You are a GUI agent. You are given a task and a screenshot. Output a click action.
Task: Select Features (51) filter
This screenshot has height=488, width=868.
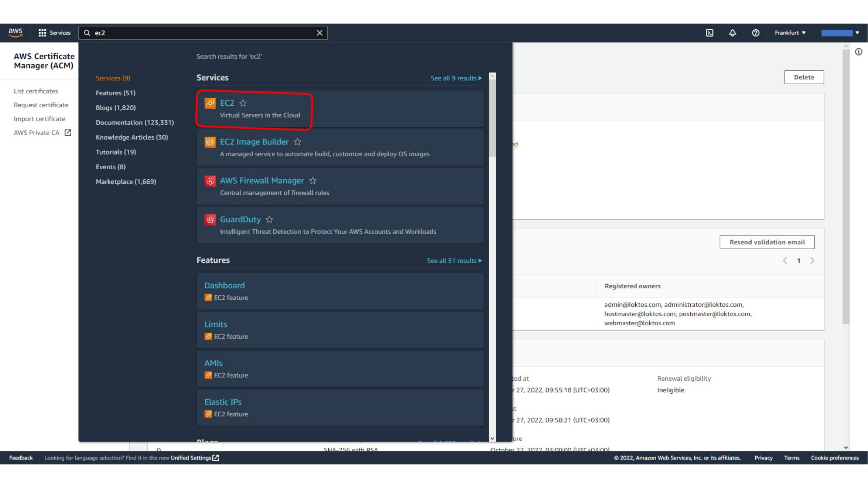[x=116, y=93]
